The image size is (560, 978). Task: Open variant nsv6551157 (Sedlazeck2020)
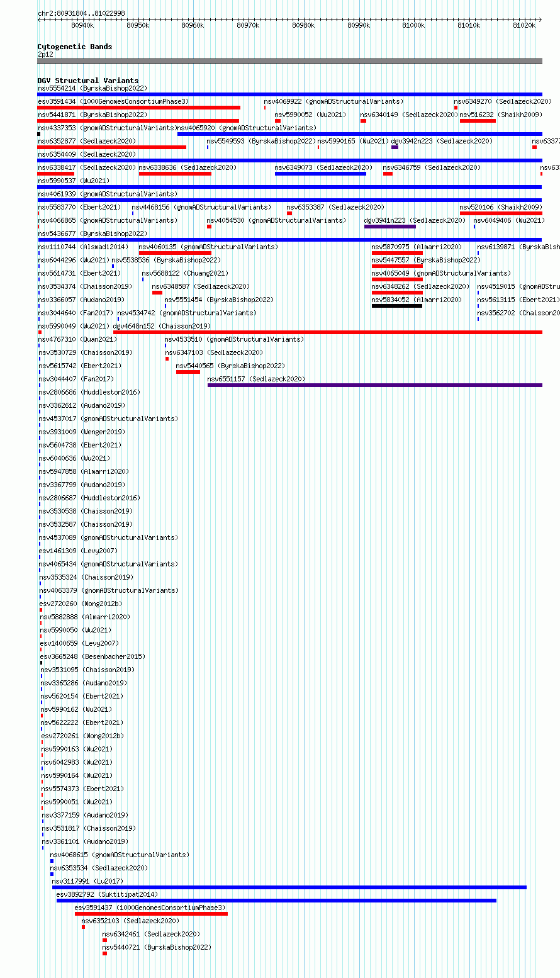256,379
